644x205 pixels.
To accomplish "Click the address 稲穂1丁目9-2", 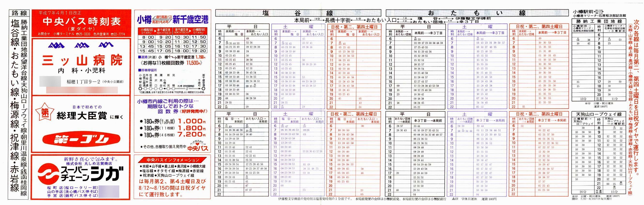I will (83, 82).
